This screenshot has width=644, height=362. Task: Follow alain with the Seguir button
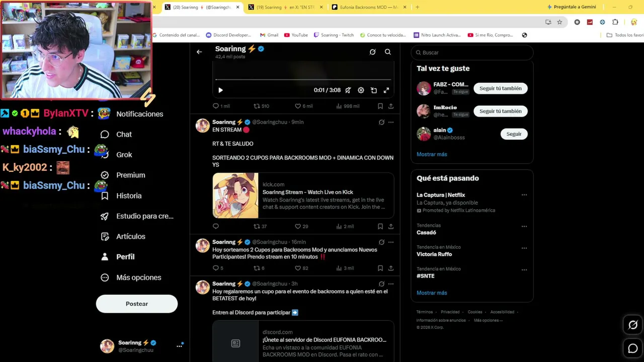(x=514, y=134)
